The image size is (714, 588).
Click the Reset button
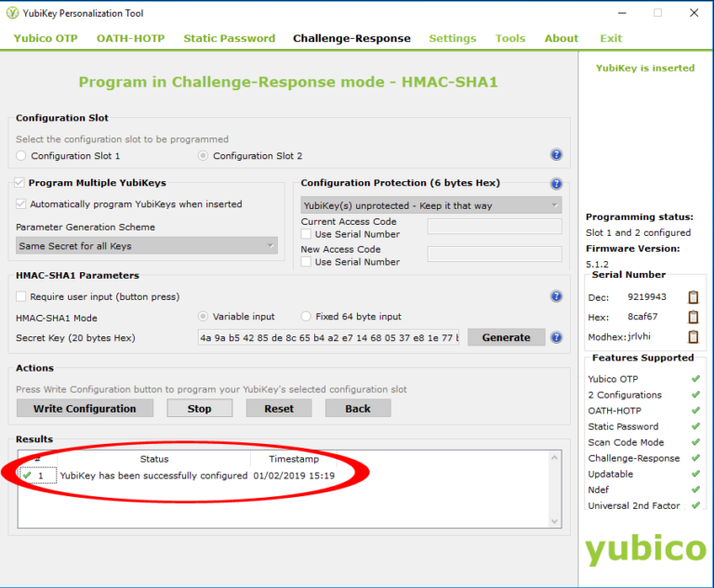pos(279,408)
